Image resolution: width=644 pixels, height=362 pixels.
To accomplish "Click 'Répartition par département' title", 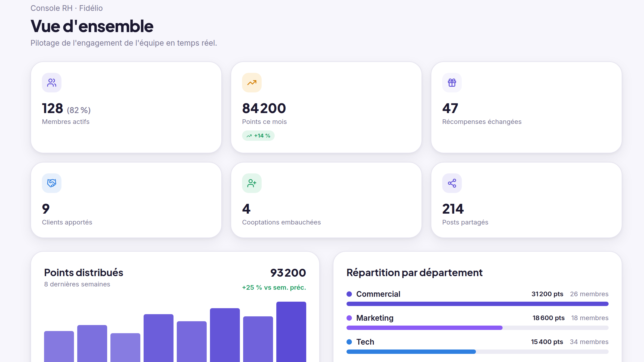I will [x=414, y=273].
